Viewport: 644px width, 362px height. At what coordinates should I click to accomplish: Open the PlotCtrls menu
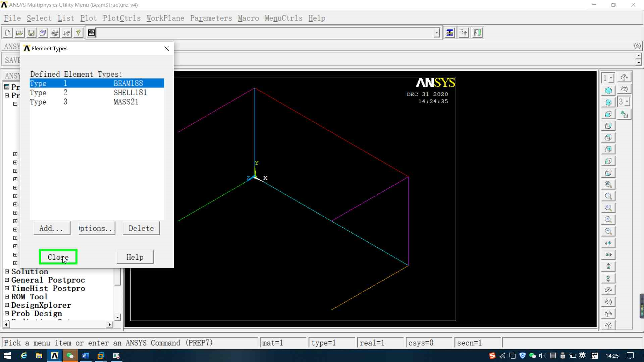[x=121, y=18]
